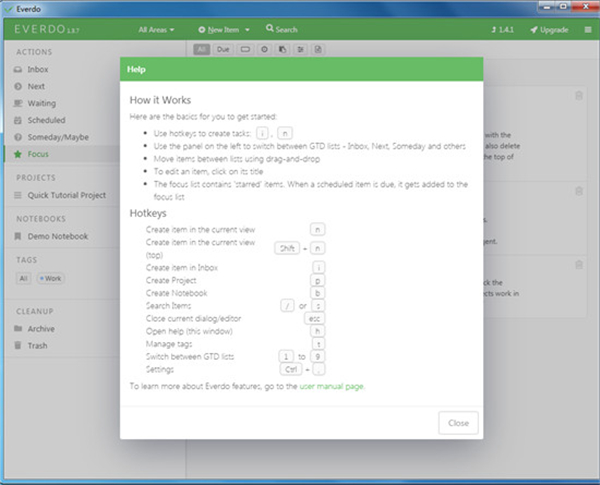This screenshot has width=600, height=485.
Task: Select Demo Notebook in sidebar
Action: [58, 236]
